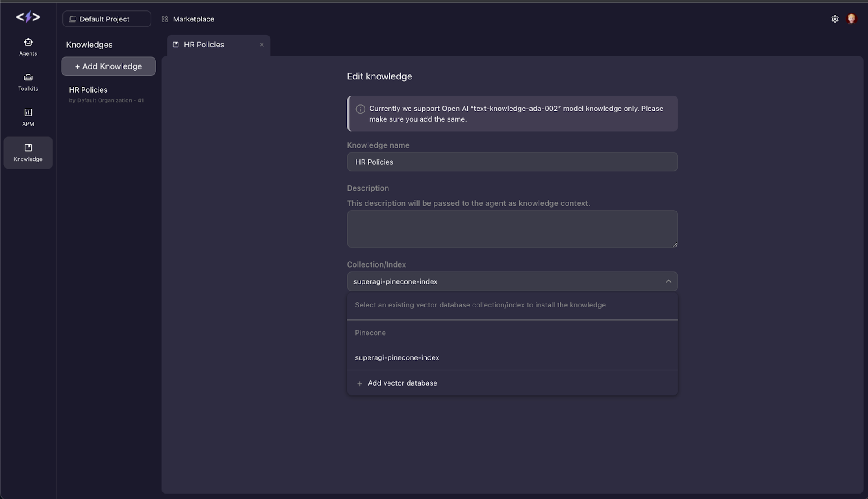Click the Marketplace navigation icon
Viewport: 868px width, 499px height.
coord(164,19)
